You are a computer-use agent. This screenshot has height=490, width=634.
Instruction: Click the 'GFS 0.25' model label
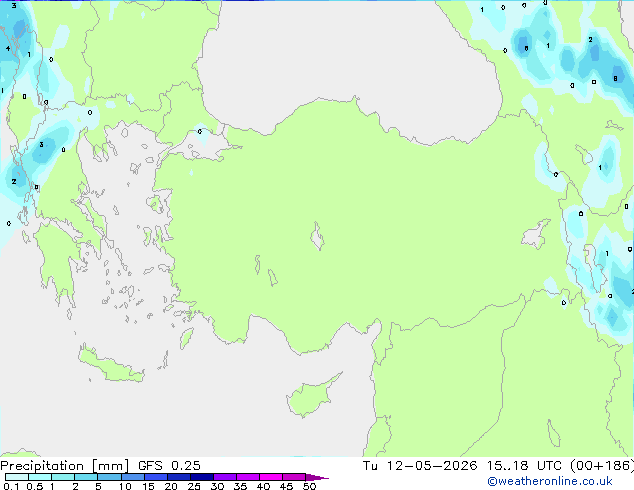169,466
